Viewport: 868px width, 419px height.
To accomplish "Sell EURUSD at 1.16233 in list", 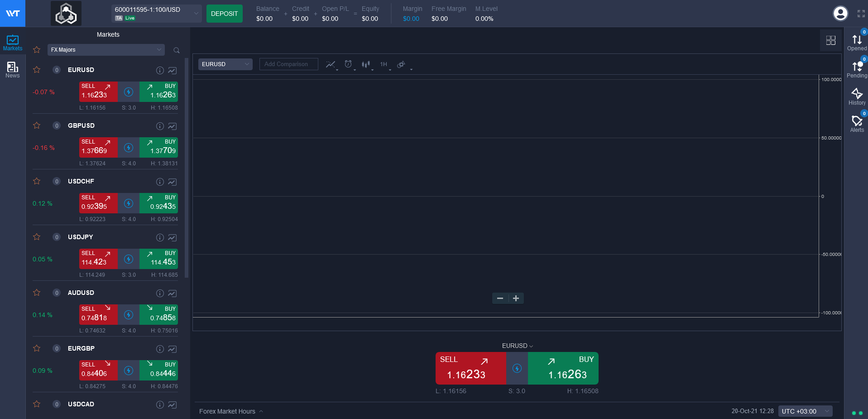I will (x=98, y=92).
